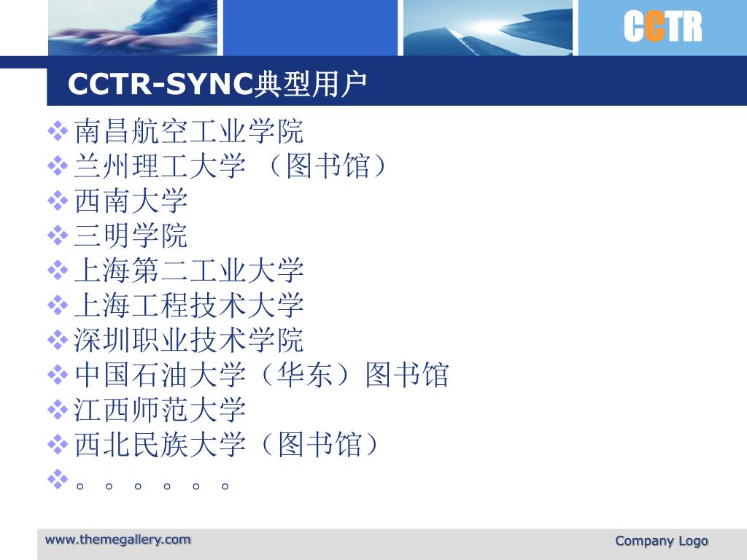Click the bullet beside 西南大学
Image resolution: width=747 pixels, height=560 pixels.
tap(58, 201)
